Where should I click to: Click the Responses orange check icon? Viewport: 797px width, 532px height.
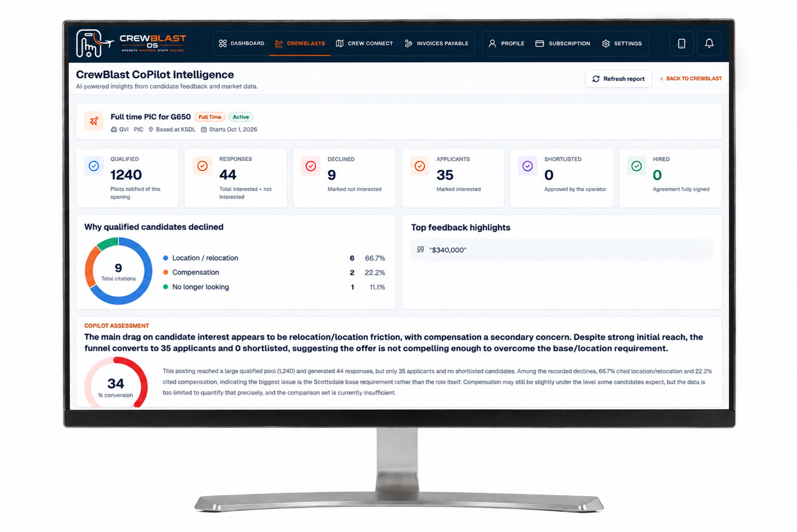[202, 166]
